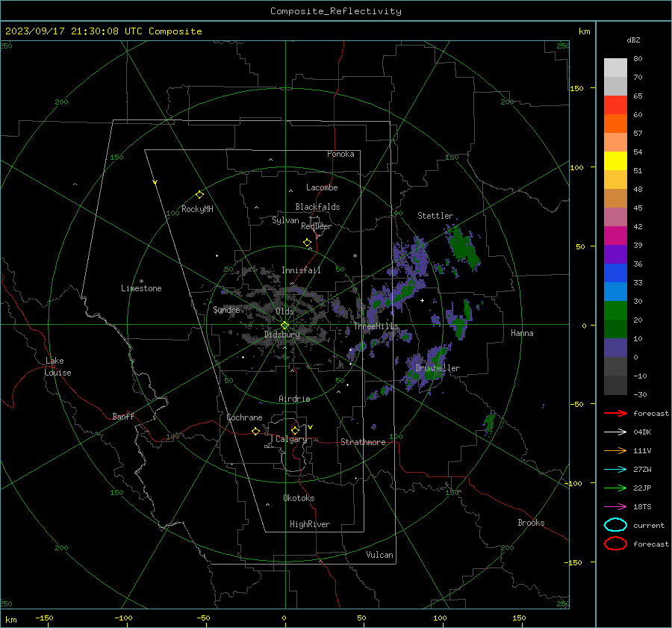Click the yellow diamond marker near RedDeer
The image size is (672, 628).
pos(307,243)
